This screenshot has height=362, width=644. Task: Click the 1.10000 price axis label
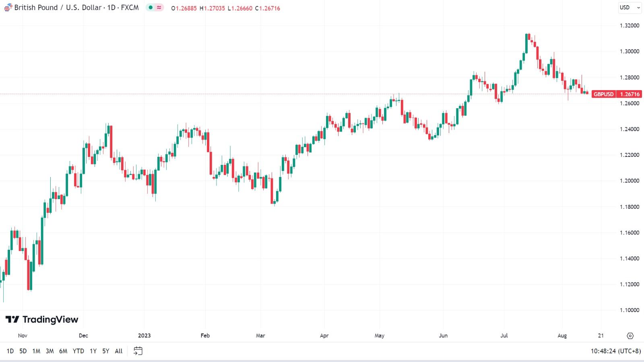(x=630, y=310)
